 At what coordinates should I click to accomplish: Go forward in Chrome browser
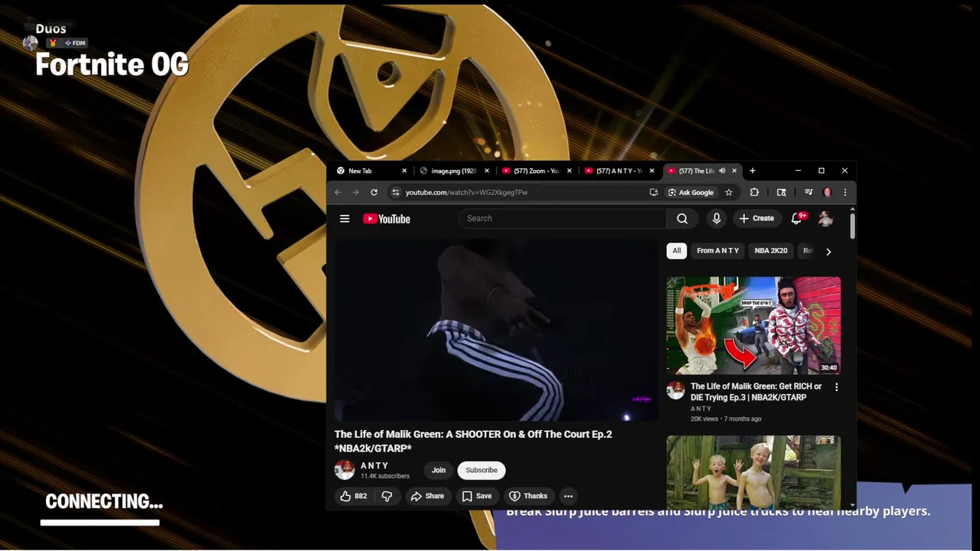[x=355, y=192]
